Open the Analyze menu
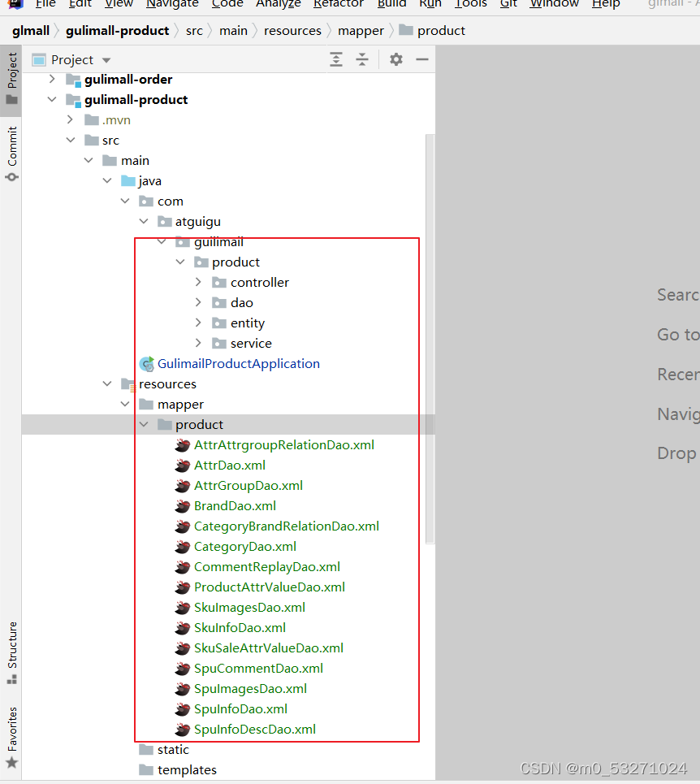Image resolution: width=700 pixels, height=784 pixels. (279, 4)
